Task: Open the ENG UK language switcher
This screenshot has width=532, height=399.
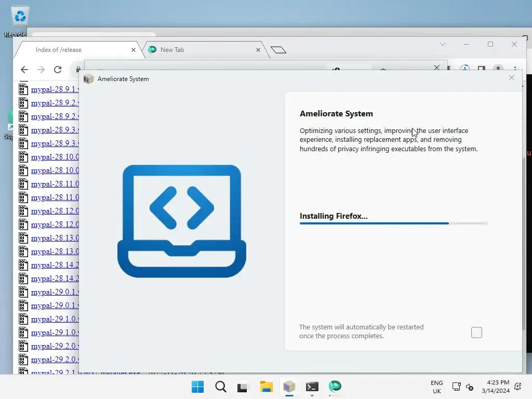Action: (x=436, y=387)
